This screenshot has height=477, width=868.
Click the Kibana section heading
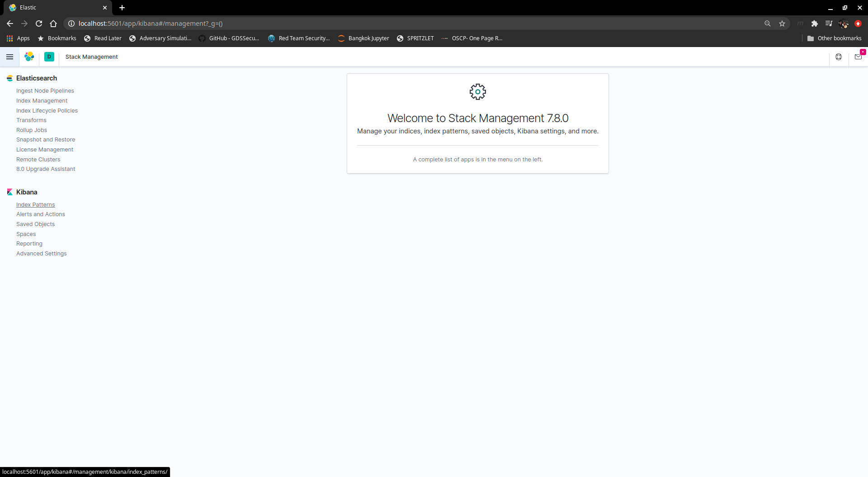27,192
